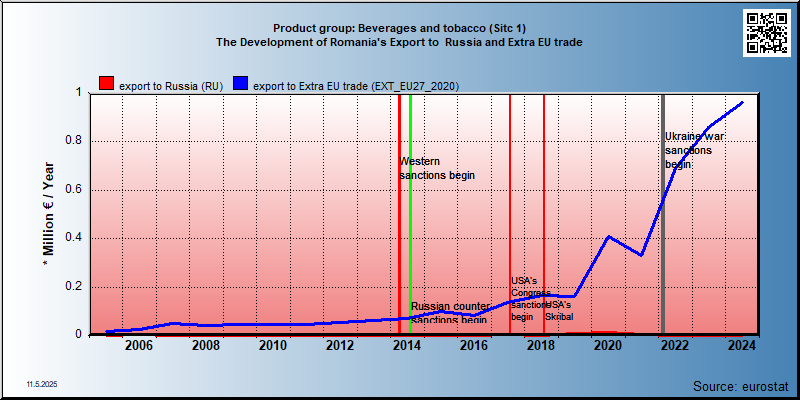The image size is (800, 400).
Task: Click the red export to Russia legend swatch
Action: pyautogui.click(x=107, y=85)
